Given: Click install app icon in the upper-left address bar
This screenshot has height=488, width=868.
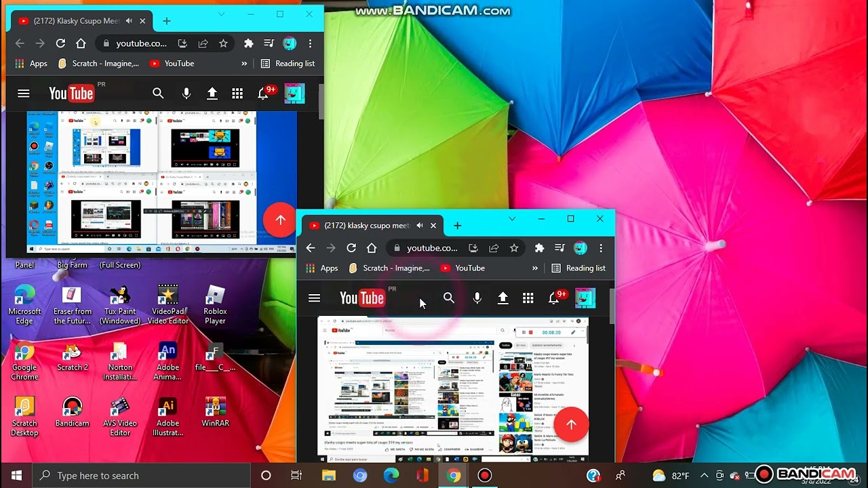Looking at the screenshot, I should click(182, 43).
